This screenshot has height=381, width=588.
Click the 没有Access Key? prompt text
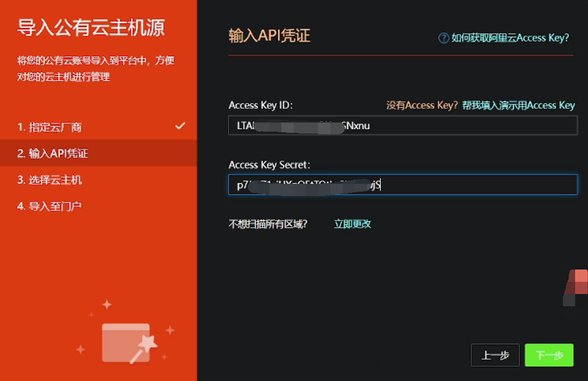pos(422,105)
